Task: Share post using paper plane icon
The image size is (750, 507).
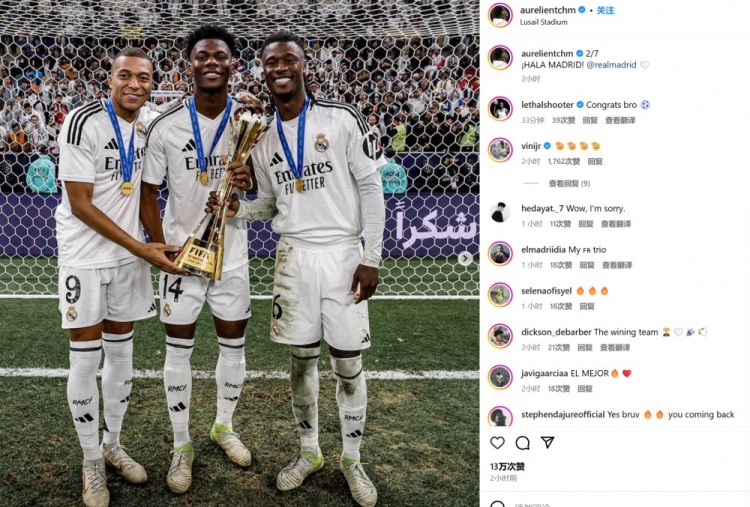Action: point(547,442)
